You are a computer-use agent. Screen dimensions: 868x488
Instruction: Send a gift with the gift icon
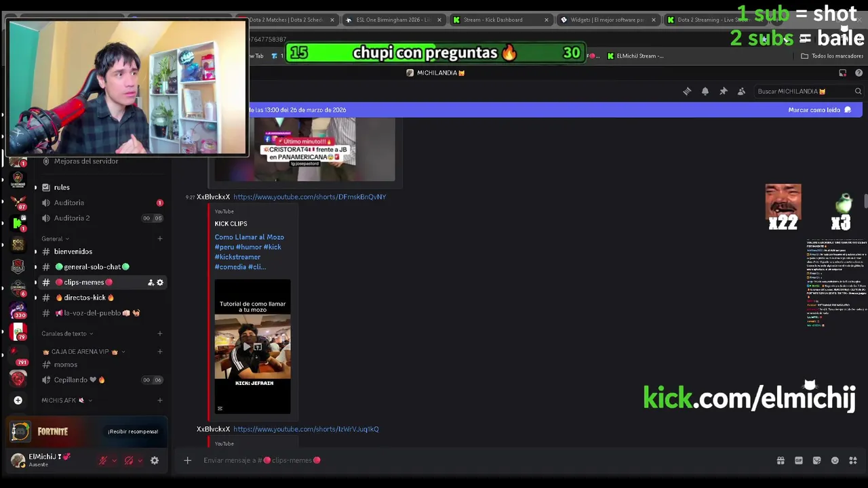[x=781, y=460]
